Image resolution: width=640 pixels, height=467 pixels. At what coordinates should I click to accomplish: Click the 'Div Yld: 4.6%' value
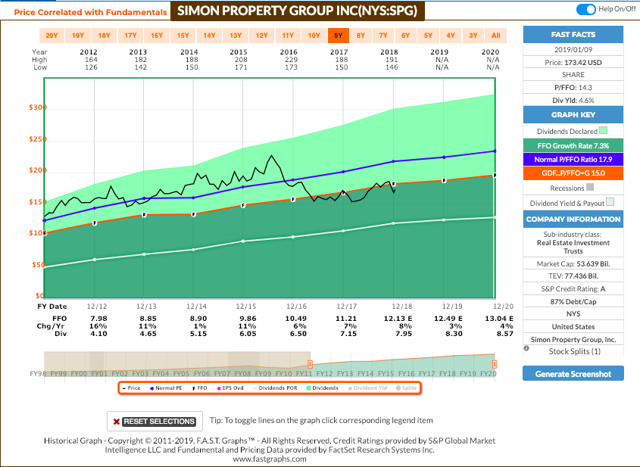click(573, 100)
